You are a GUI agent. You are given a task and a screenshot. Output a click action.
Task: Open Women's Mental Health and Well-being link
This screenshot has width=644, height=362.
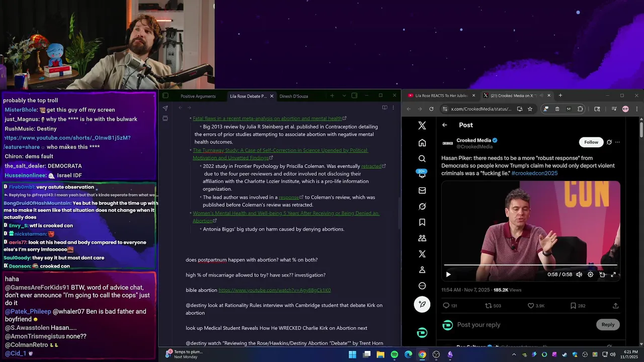click(286, 217)
